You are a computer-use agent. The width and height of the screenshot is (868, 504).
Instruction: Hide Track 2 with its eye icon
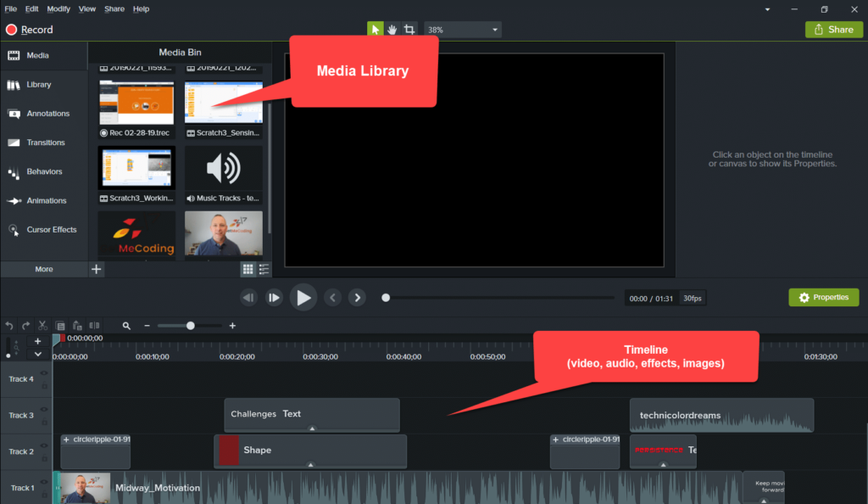click(44, 445)
